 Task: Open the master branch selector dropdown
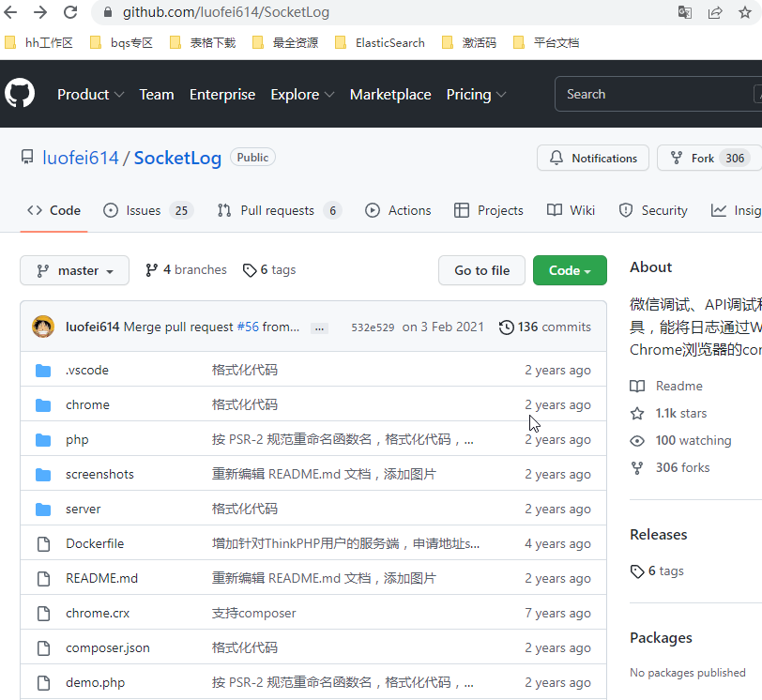(74, 270)
